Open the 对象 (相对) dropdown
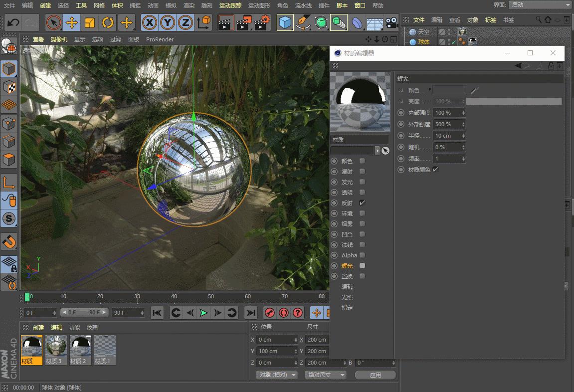This screenshot has width=574, height=392. 277,375
